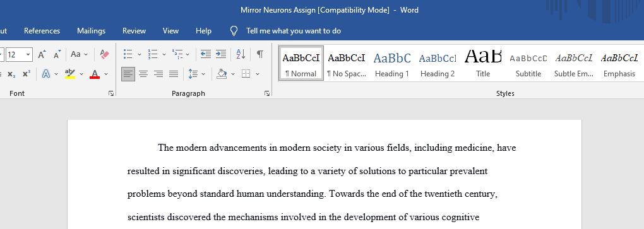Image resolution: width=644 pixels, height=229 pixels.
Task: Expand the bullet library dropdown arrow
Action: (140, 54)
